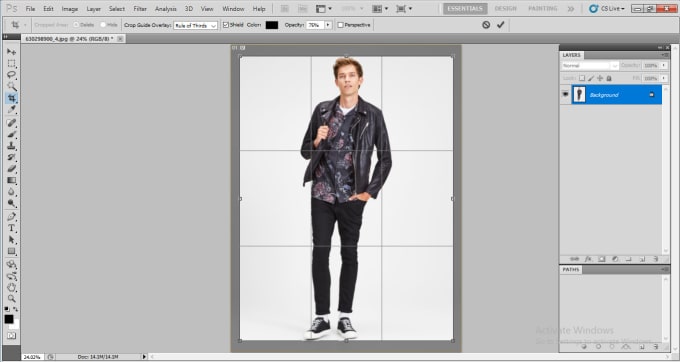Image resolution: width=680 pixels, height=362 pixels.
Task: Open the Filter menu
Action: (140, 9)
